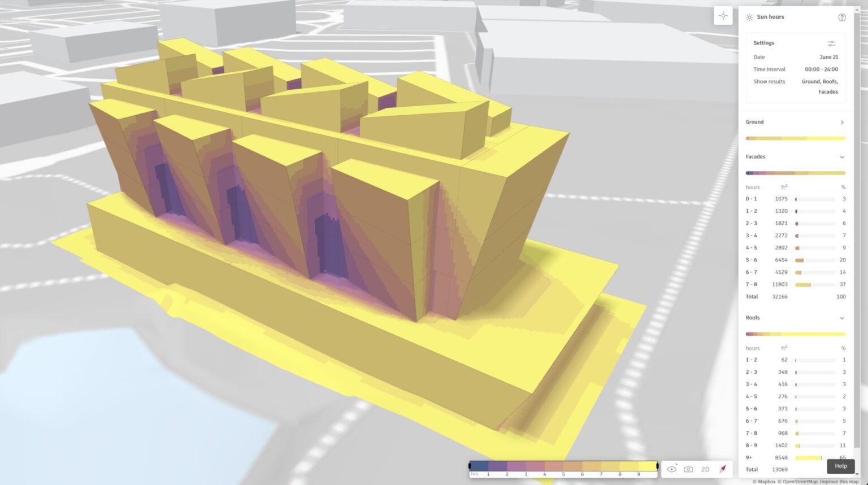Collapse the Roofs results section
868x485 pixels.
(x=841, y=317)
